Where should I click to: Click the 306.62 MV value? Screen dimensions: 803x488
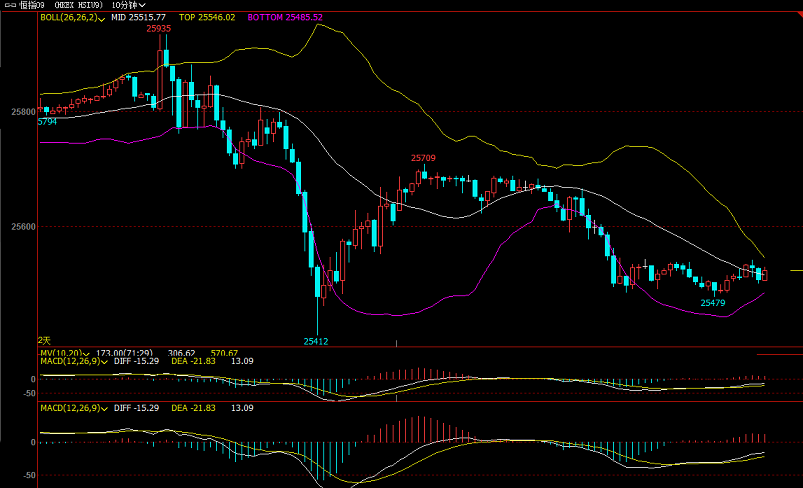click(x=181, y=353)
